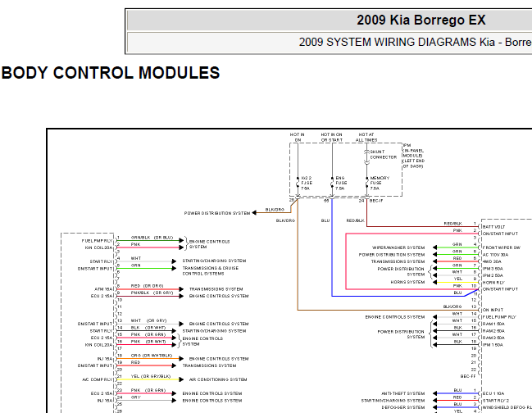Click wire label "YEL (OR GRY/BLK)"
This screenshot has width=532, height=413.
tap(151, 376)
